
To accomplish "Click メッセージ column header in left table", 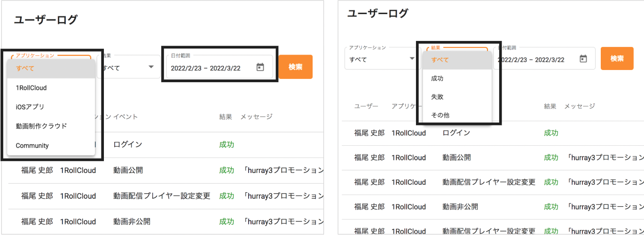I will click(256, 117).
